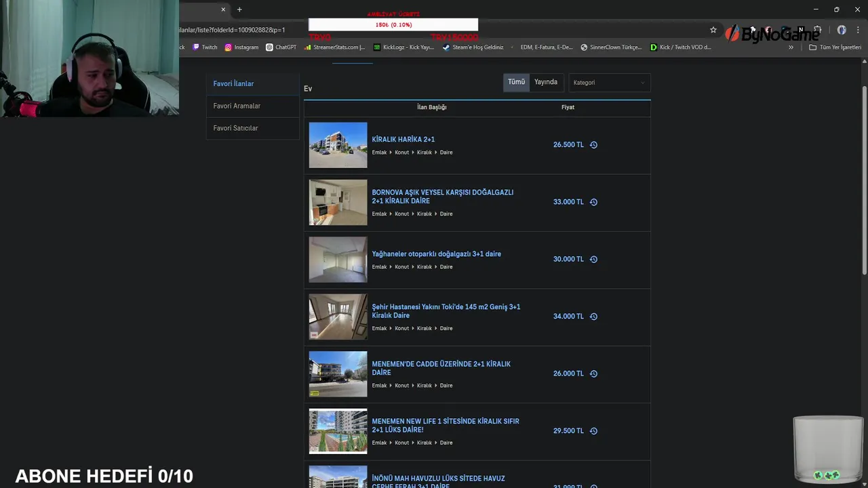Click Kiralık breadcrumb under Şehir Hastanesi listing
The width and height of the screenshot is (868, 488).
pos(425,329)
